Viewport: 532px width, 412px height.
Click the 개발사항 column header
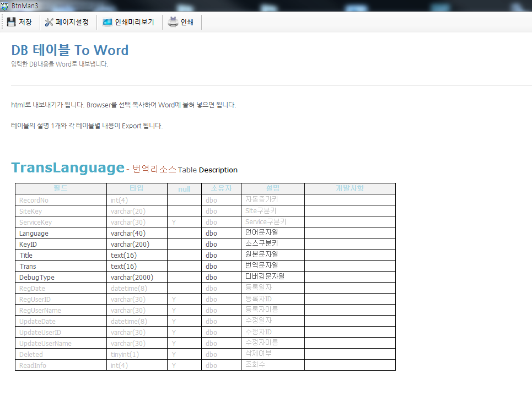(350, 188)
